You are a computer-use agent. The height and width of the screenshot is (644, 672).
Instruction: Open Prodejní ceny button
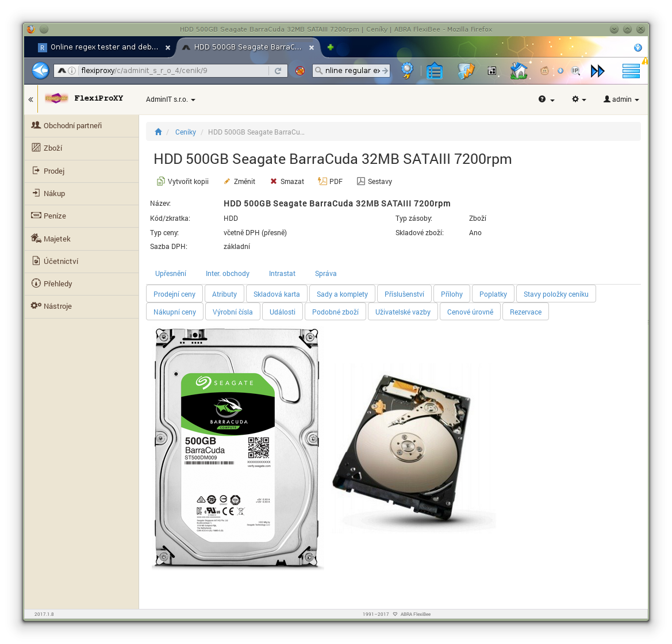click(x=174, y=294)
